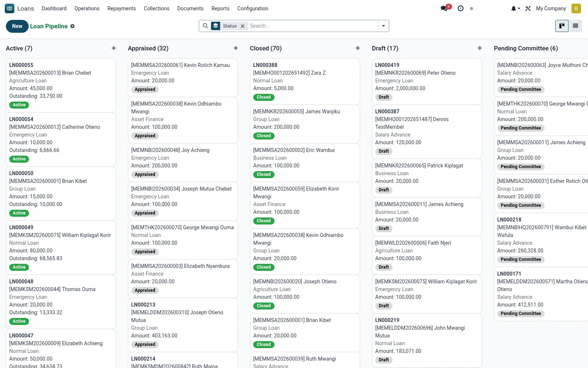Image resolution: width=588 pixels, height=368 pixels.
Task: Switch to Kanban view
Action: [x=562, y=26]
